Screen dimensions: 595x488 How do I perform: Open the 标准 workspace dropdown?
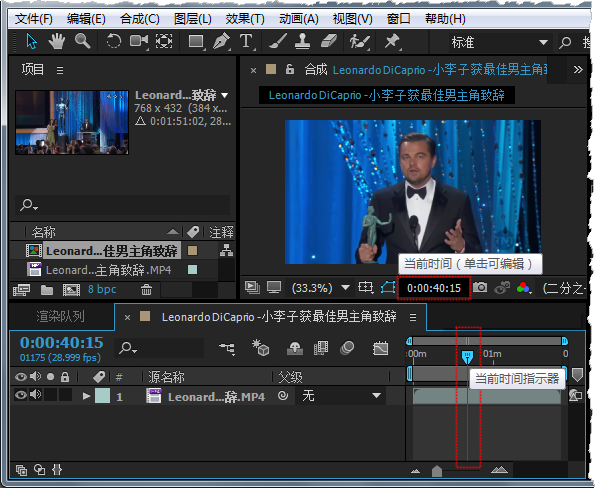(x=499, y=42)
